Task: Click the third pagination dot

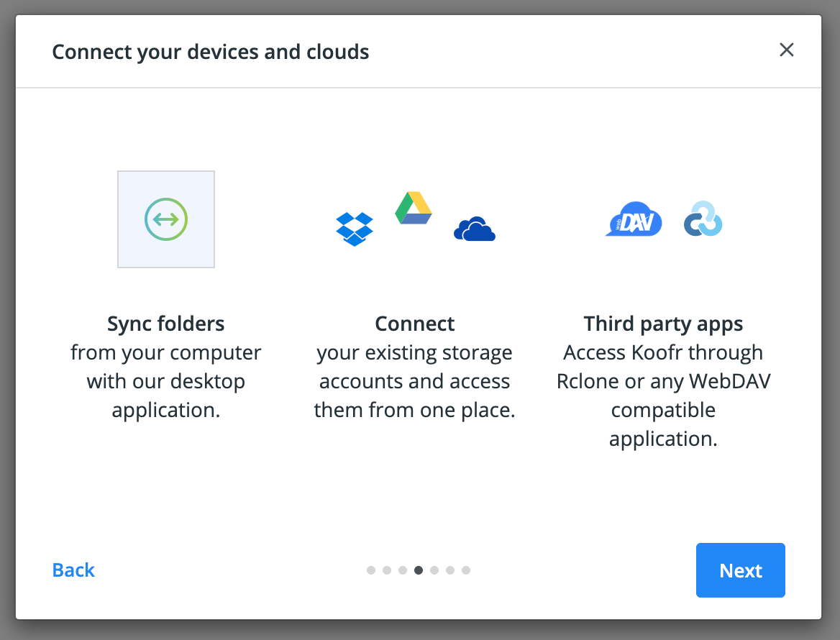Action: coord(403,570)
